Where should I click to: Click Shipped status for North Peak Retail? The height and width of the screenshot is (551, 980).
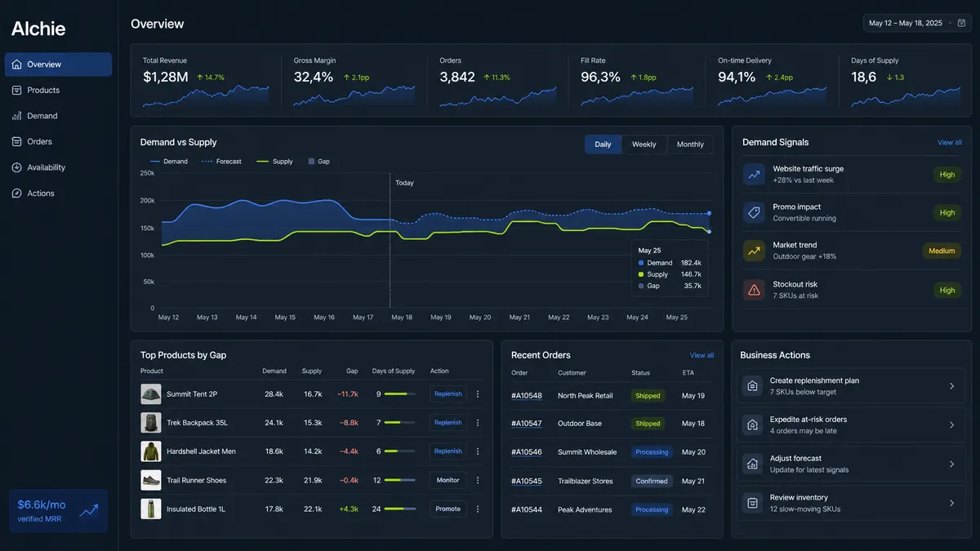648,396
